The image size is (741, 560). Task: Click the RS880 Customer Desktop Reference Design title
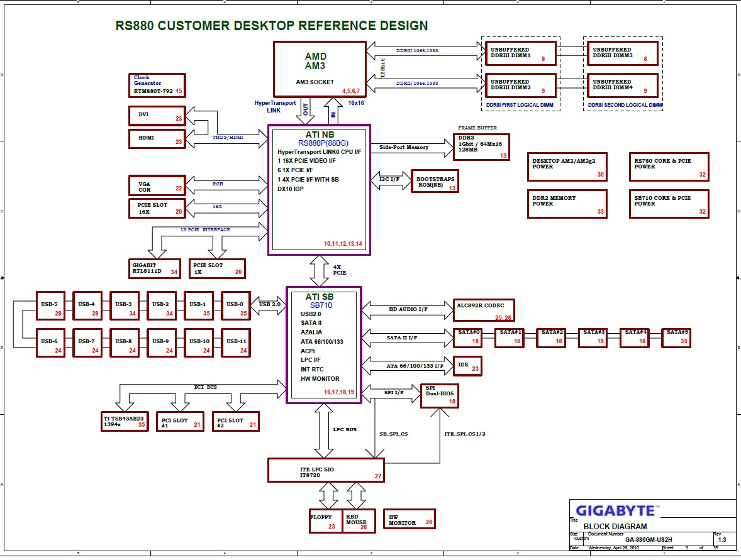pos(272,26)
